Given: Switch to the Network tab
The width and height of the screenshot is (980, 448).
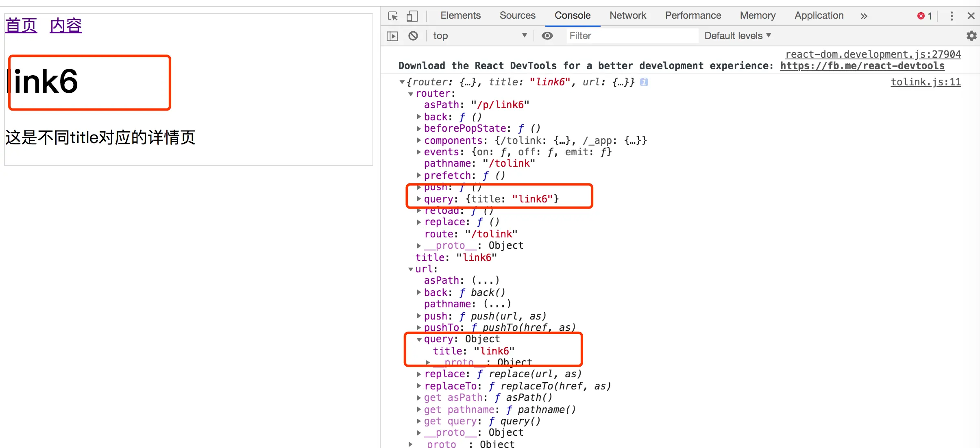Looking at the screenshot, I should pos(627,15).
